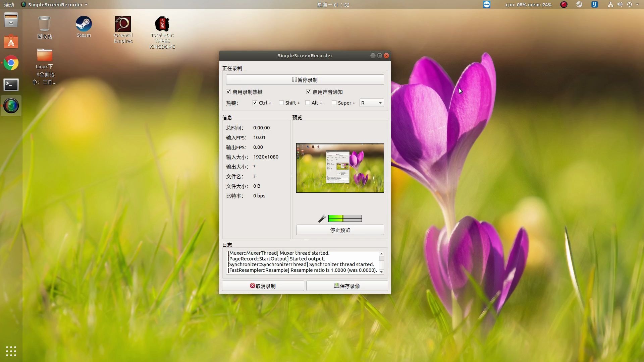Viewport: 644px width, 362px height.
Task: Open the terminal from the dock
Action: [11, 85]
